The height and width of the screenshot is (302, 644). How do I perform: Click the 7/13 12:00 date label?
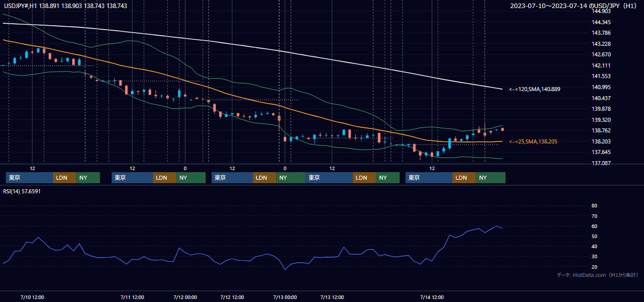pos(332,297)
